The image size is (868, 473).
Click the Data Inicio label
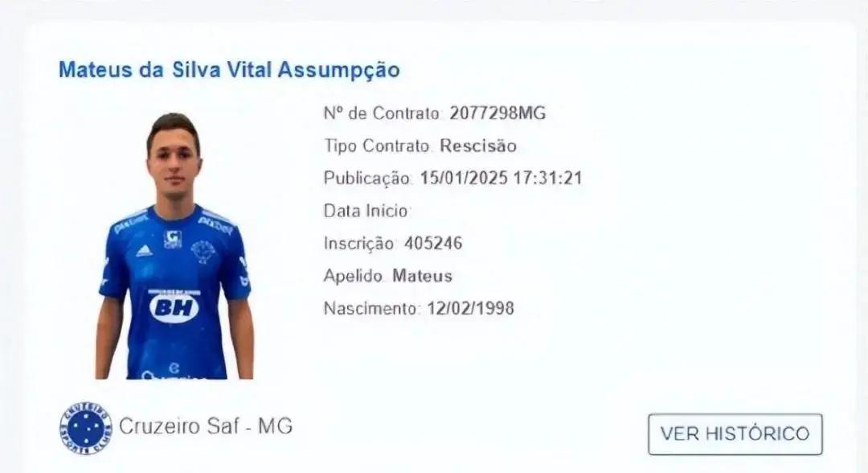pyautogui.click(x=366, y=211)
